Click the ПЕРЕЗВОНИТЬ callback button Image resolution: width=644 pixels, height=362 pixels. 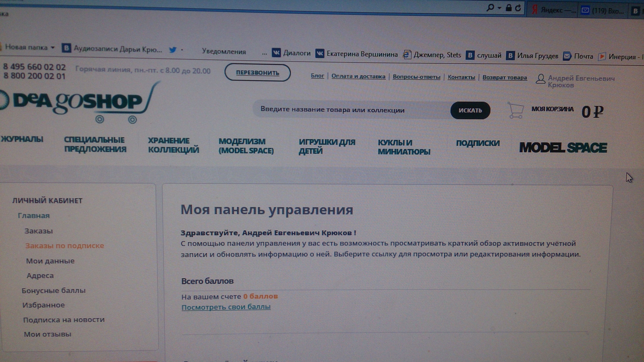click(257, 73)
